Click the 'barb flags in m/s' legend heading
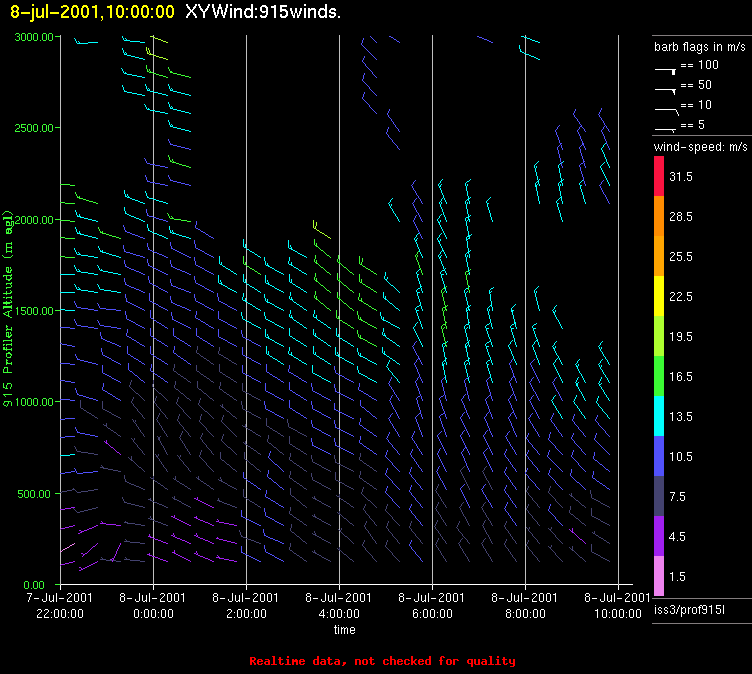This screenshot has height=674, width=752. click(700, 47)
